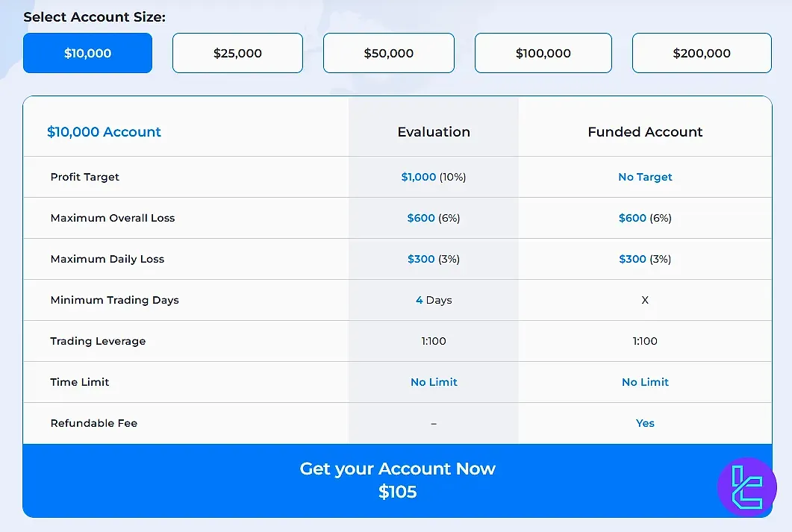Screen dimensions: 792x532
Task: Click the $600 maximum overall loss for Evaluation
Action: click(422, 218)
